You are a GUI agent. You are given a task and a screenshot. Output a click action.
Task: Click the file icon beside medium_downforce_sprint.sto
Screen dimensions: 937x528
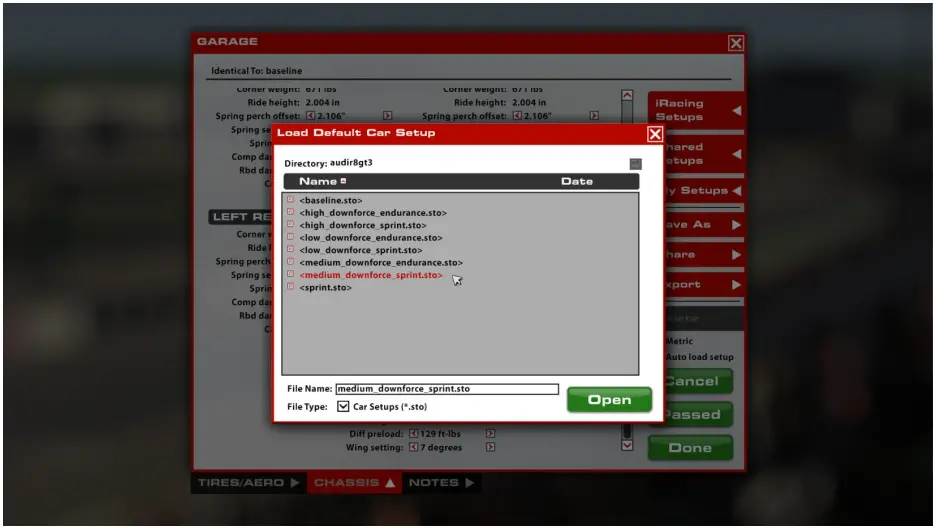(290, 274)
